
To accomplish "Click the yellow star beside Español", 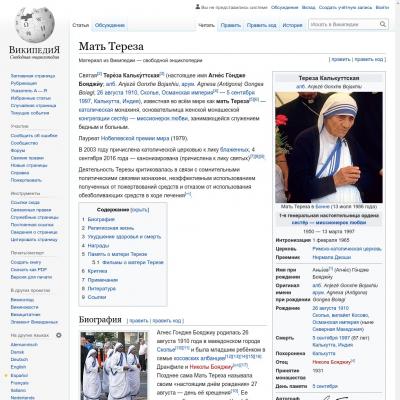I will click(x=6, y=376).
